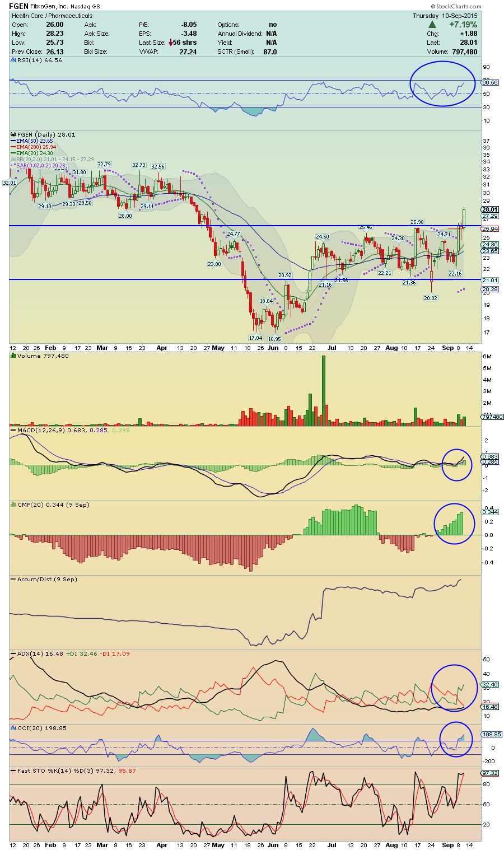Click the small icon before the RSI(14) label
Image resolution: width=504 pixels, height=850 pixels.
[14, 60]
